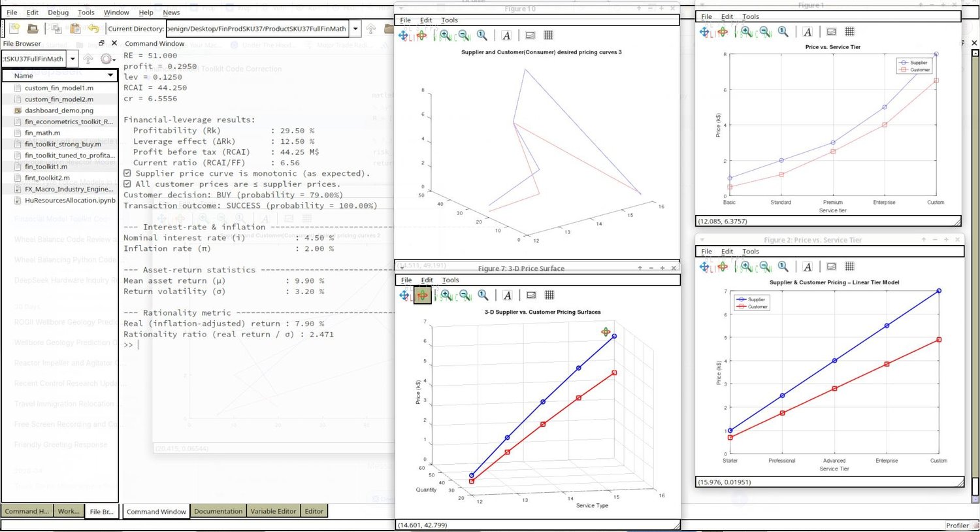
Task: Click the Copy icon in main toolbar
Action: pos(56,29)
